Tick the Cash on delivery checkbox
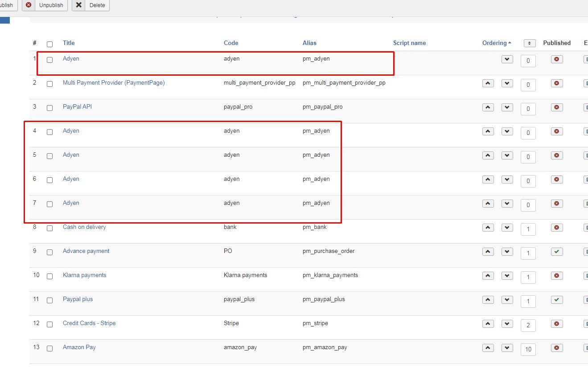 pyautogui.click(x=49, y=228)
